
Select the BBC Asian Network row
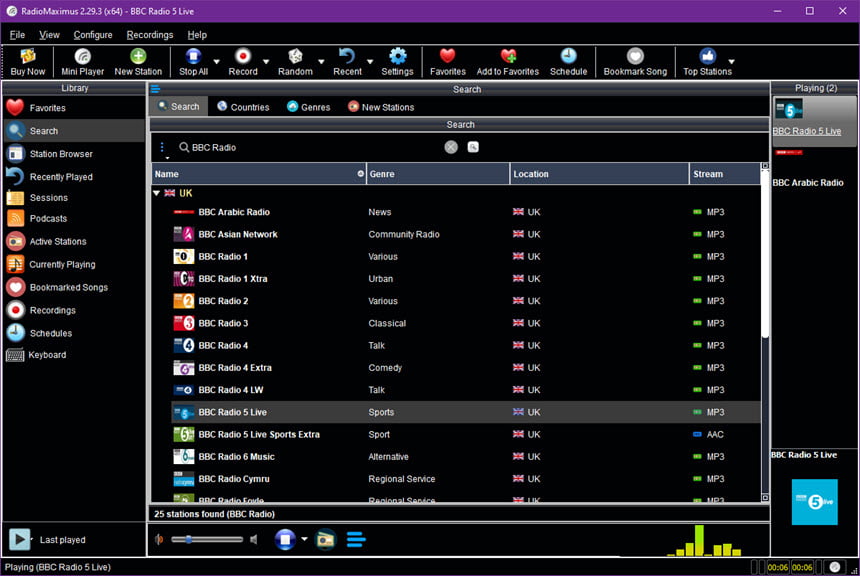[466, 234]
